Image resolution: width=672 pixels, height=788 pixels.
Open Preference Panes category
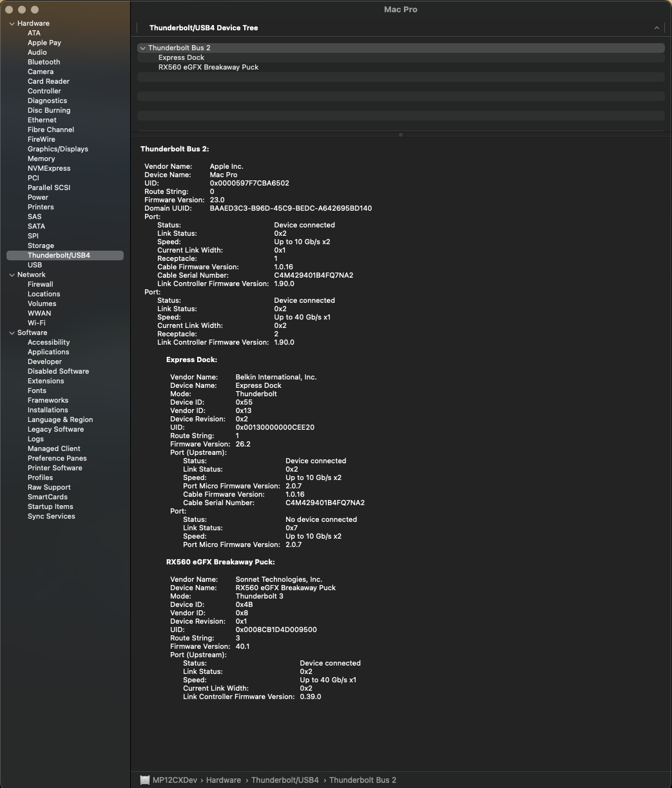57,458
